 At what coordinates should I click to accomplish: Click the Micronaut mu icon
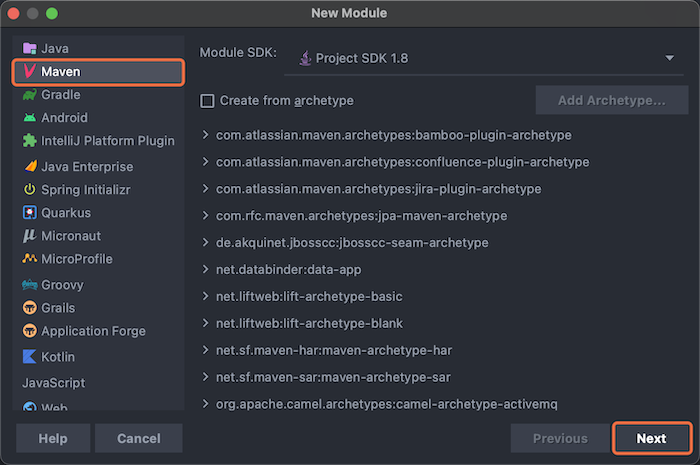tap(29, 236)
